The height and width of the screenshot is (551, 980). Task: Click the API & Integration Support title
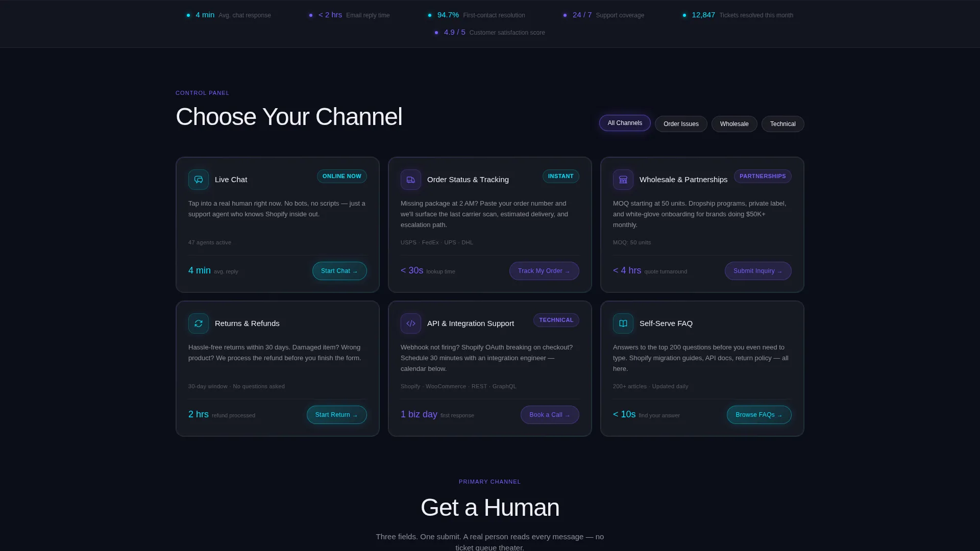[x=471, y=323]
